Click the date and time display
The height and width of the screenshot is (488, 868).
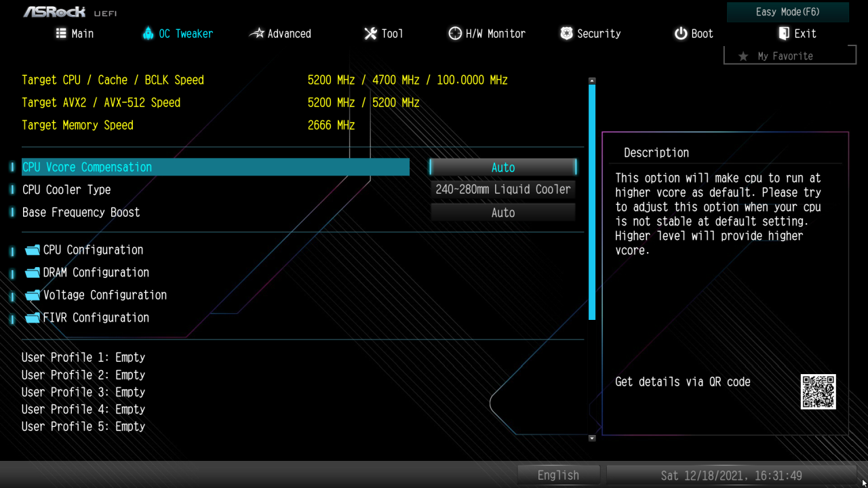click(731, 475)
